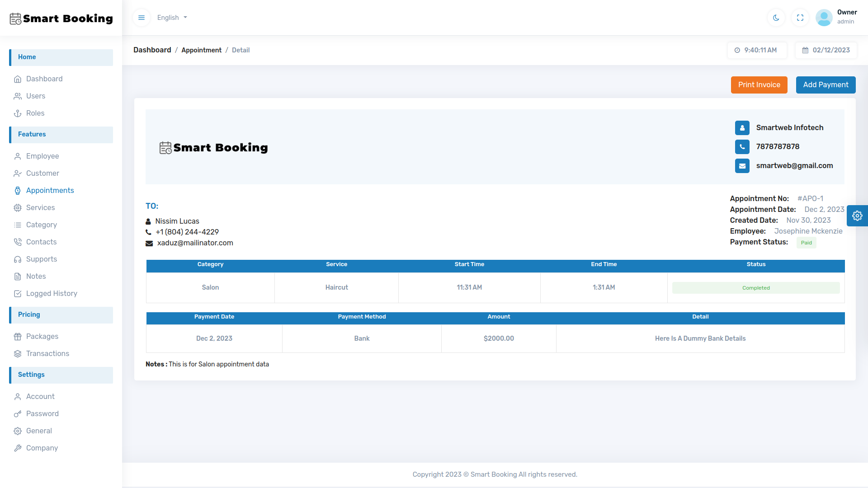Toggle fullscreen mode icon

click(x=800, y=18)
